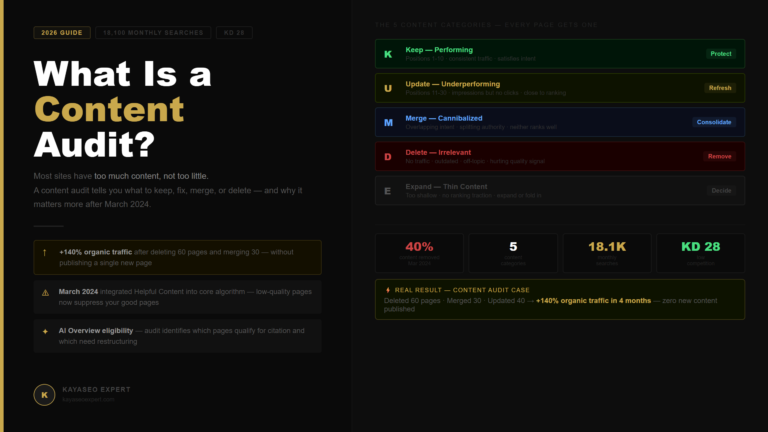
Task: Click the Remove badge
Action: point(719,157)
